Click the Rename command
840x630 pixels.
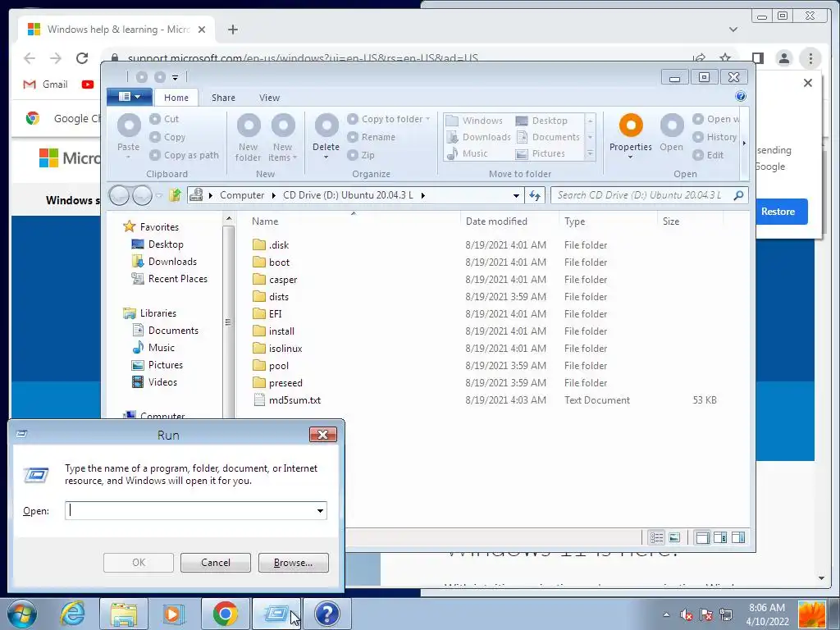point(372,137)
